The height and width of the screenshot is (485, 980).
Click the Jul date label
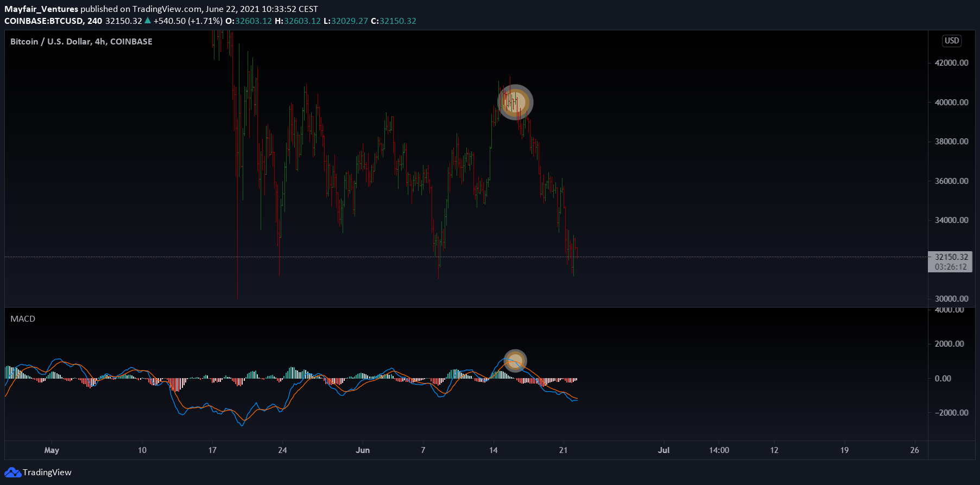pyautogui.click(x=663, y=450)
